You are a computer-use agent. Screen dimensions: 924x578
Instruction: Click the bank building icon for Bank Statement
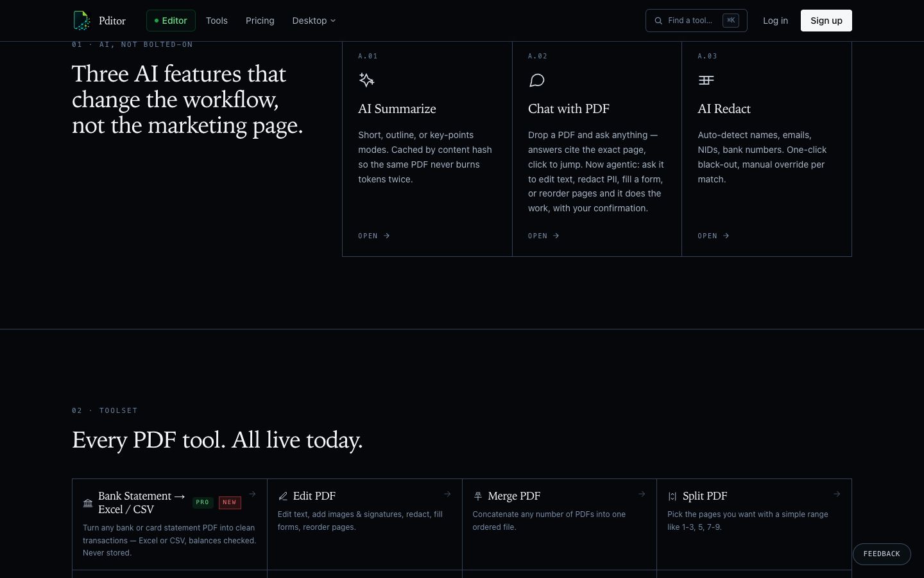[88, 503]
